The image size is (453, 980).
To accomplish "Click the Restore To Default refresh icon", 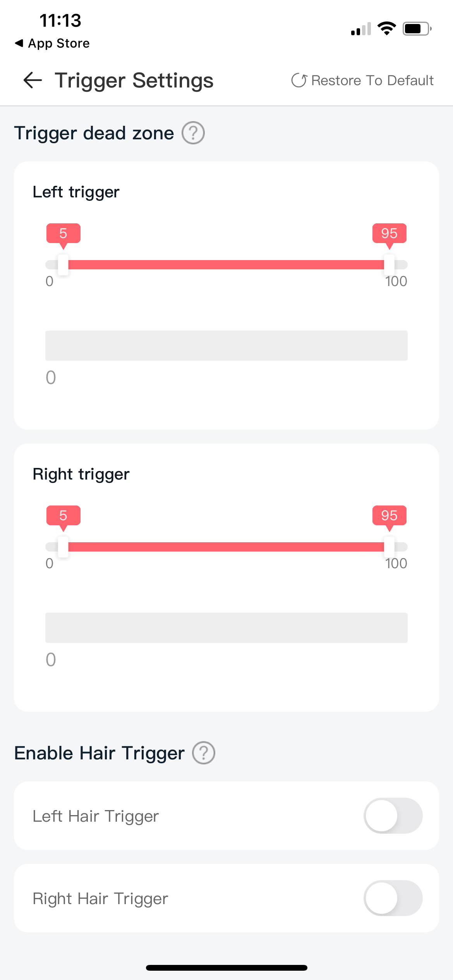I will tap(299, 80).
